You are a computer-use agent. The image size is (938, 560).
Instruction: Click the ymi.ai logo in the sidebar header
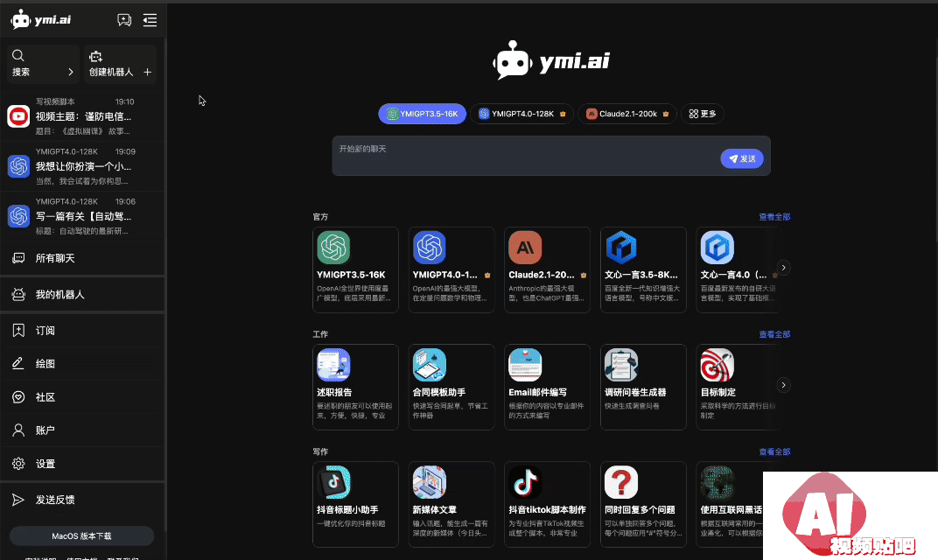pos(40,20)
